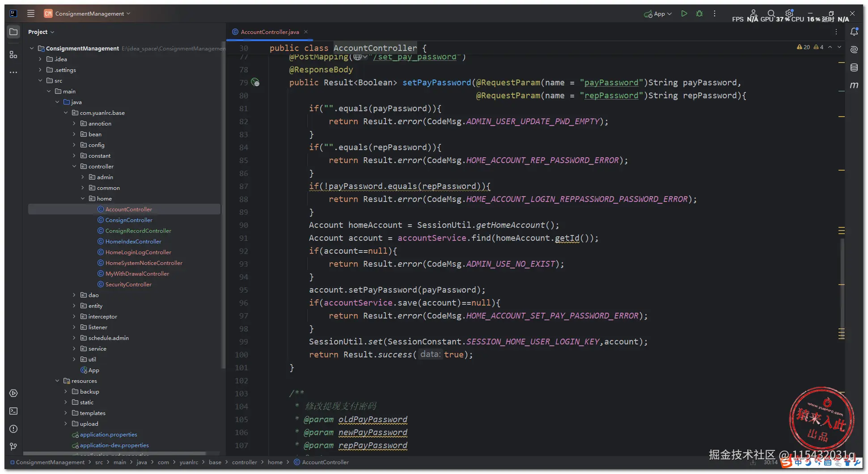Open More tool windows ellipsis

[x=13, y=72]
